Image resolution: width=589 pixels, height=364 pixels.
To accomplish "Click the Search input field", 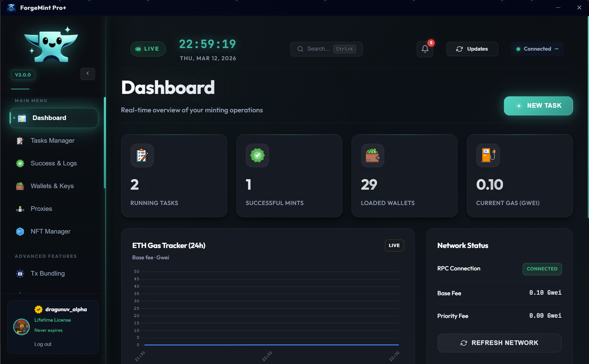I will 318,49.
